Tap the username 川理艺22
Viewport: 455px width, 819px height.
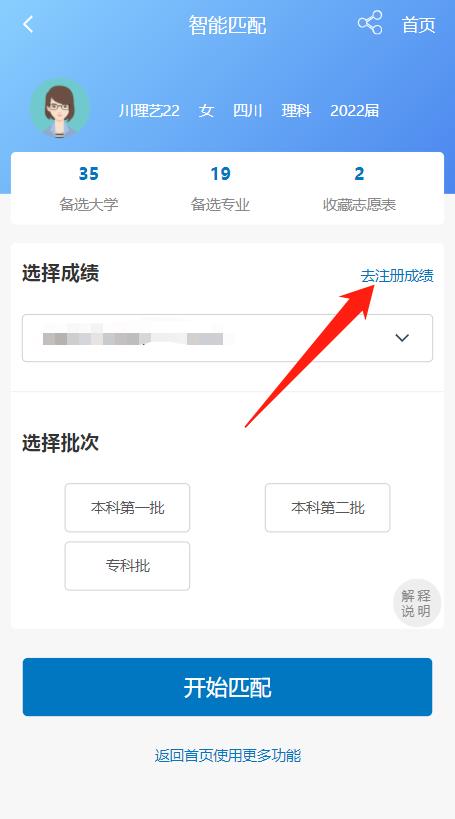(x=149, y=111)
